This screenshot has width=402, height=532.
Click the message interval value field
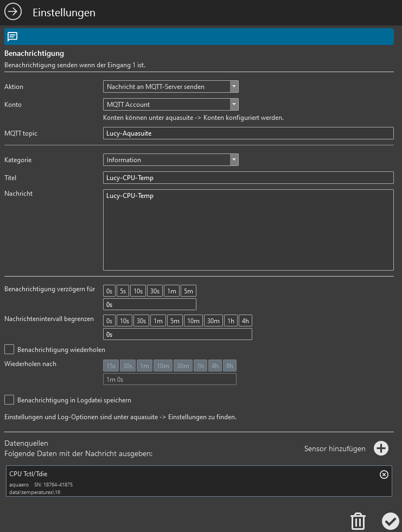pos(177,335)
